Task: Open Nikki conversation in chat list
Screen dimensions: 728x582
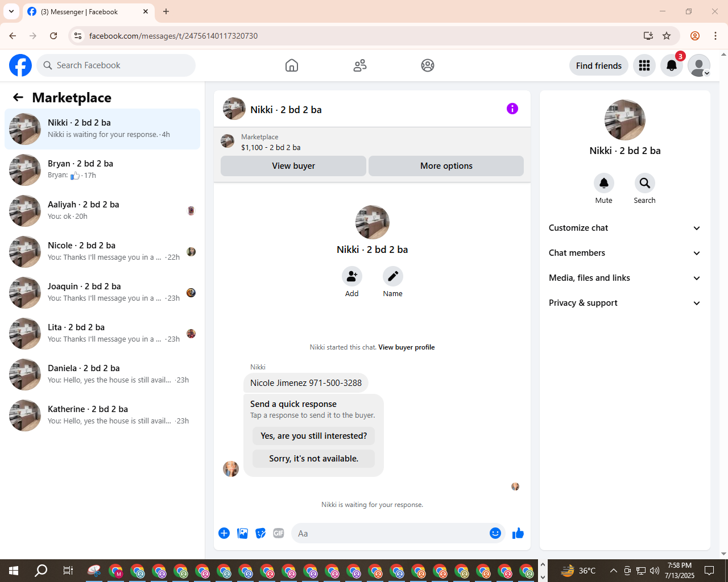Action: point(102,129)
